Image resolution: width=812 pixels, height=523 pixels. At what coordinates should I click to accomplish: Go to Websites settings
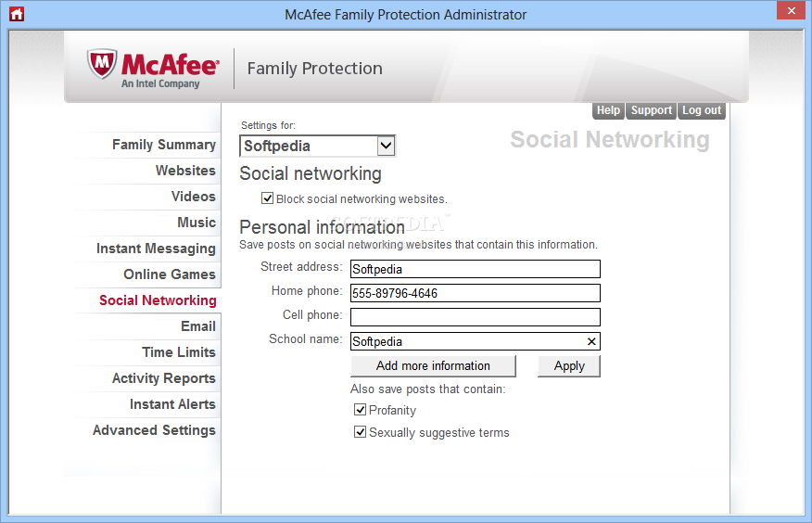click(x=185, y=171)
